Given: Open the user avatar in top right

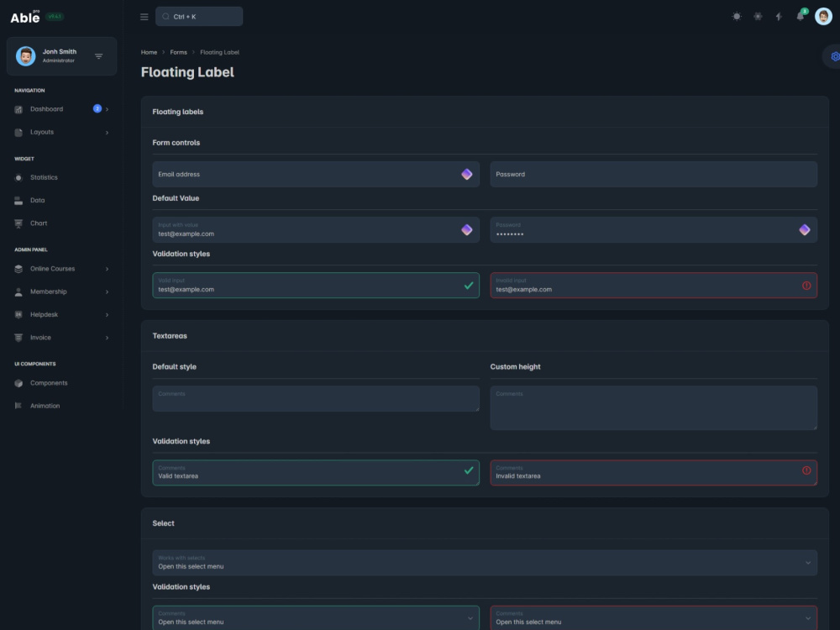Looking at the screenshot, I should [x=823, y=17].
